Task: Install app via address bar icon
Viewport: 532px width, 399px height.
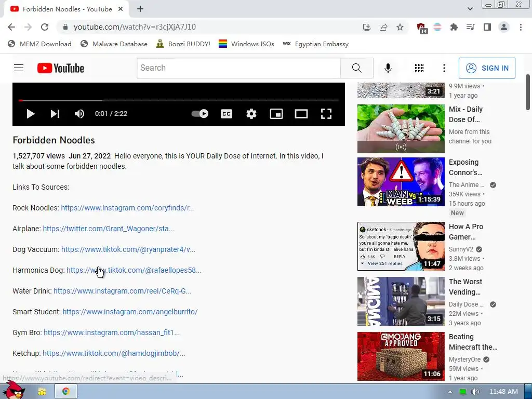Action: click(366, 27)
